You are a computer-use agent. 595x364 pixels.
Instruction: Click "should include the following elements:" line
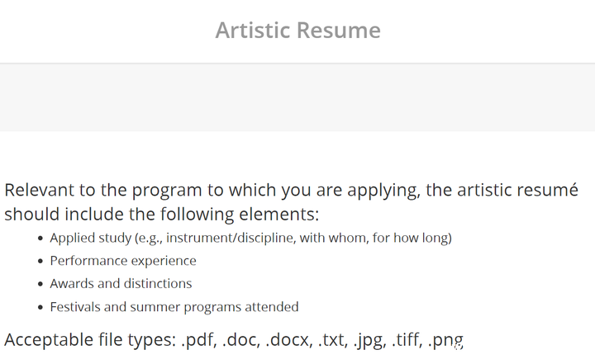[x=162, y=215]
